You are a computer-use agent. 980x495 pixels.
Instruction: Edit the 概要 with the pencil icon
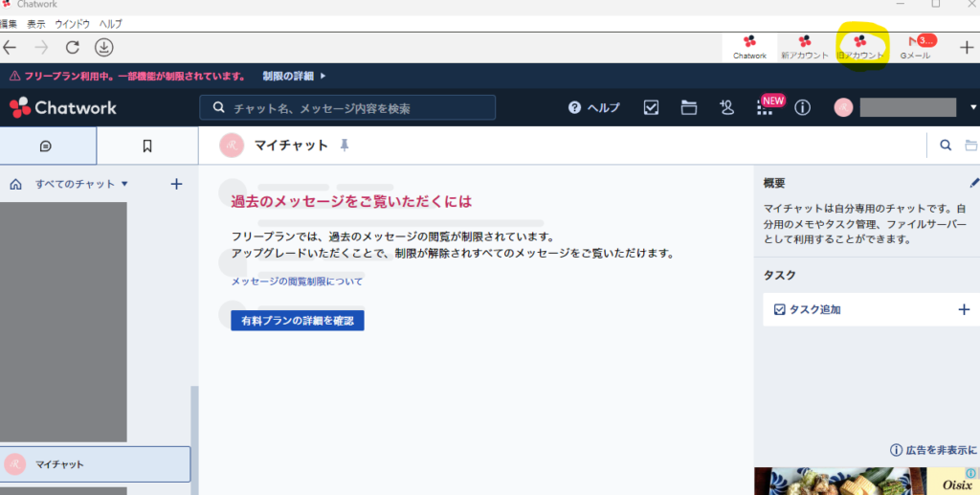click(974, 183)
